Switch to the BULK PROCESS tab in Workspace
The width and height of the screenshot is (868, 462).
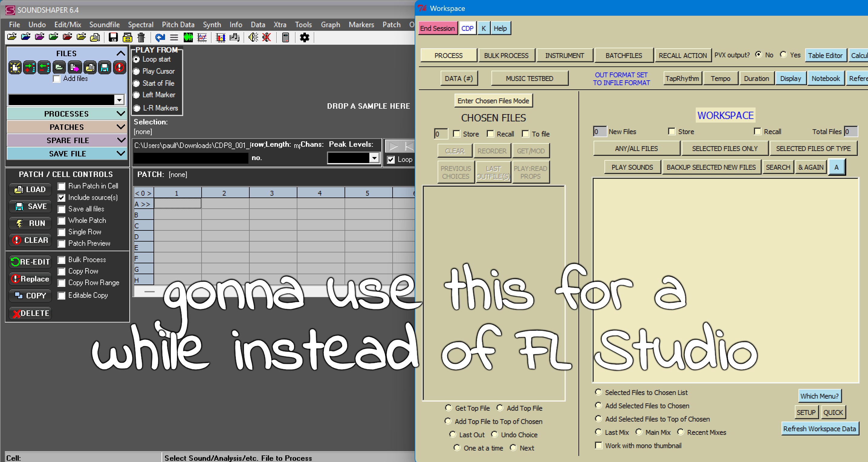507,55
